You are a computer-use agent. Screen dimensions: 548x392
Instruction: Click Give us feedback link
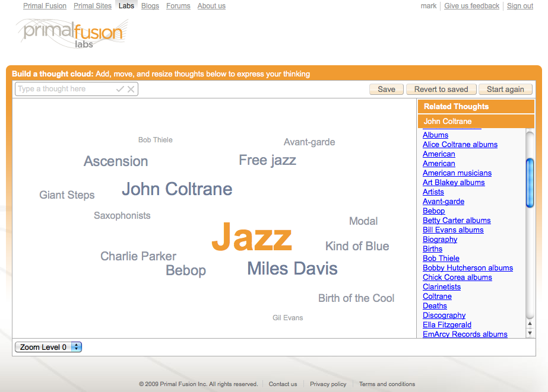click(x=471, y=6)
